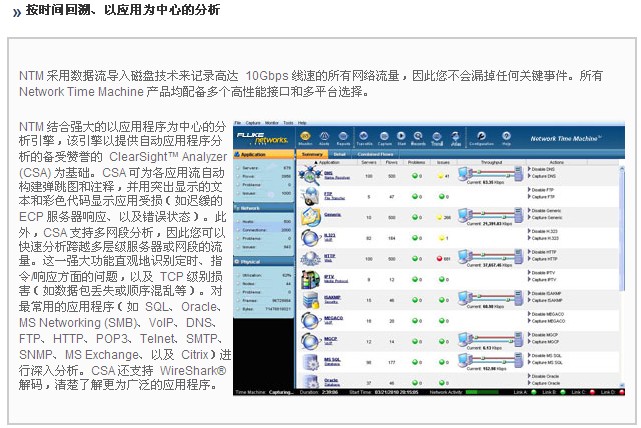641x428 pixels.
Task: Click the Monitor toolbar icon
Action: coord(306,139)
